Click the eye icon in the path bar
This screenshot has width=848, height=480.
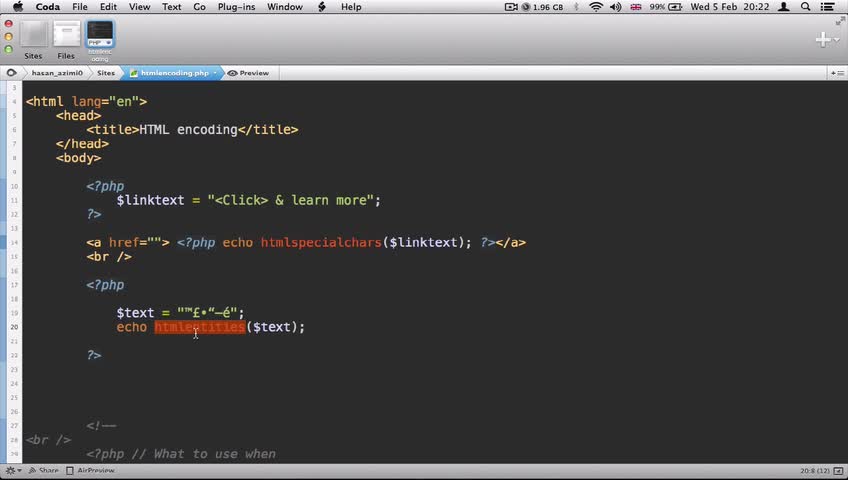11,72
